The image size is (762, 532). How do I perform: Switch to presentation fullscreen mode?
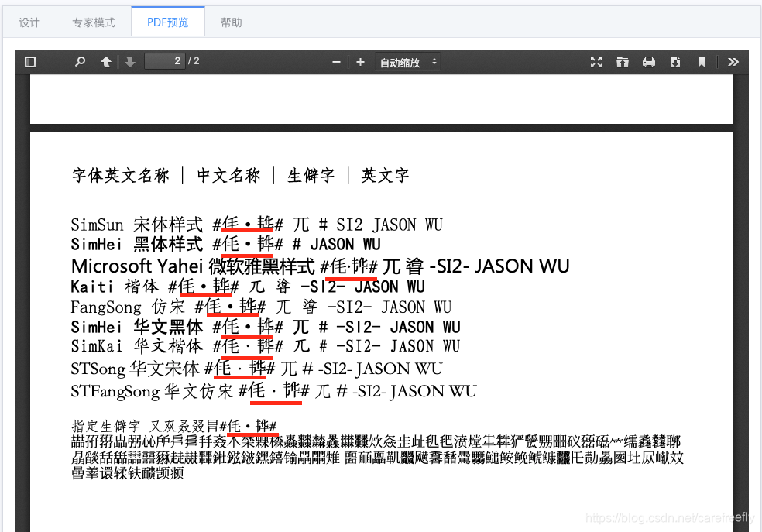click(x=596, y=62)
